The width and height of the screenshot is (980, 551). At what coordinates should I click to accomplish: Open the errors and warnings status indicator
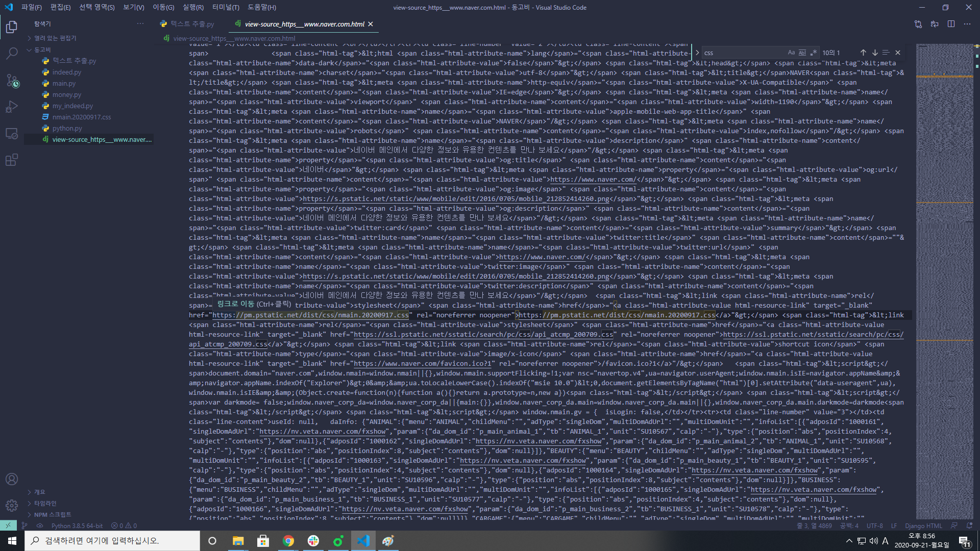(x=124, y=525)
